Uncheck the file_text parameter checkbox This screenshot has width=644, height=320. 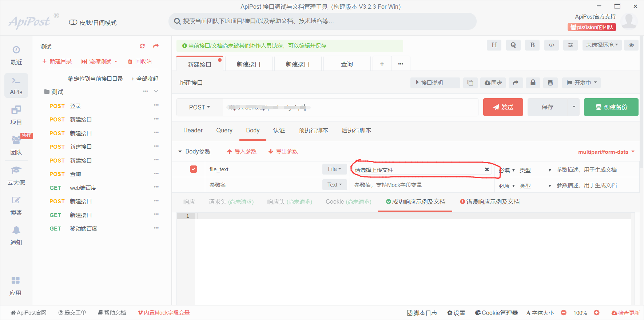click(194, 169)
